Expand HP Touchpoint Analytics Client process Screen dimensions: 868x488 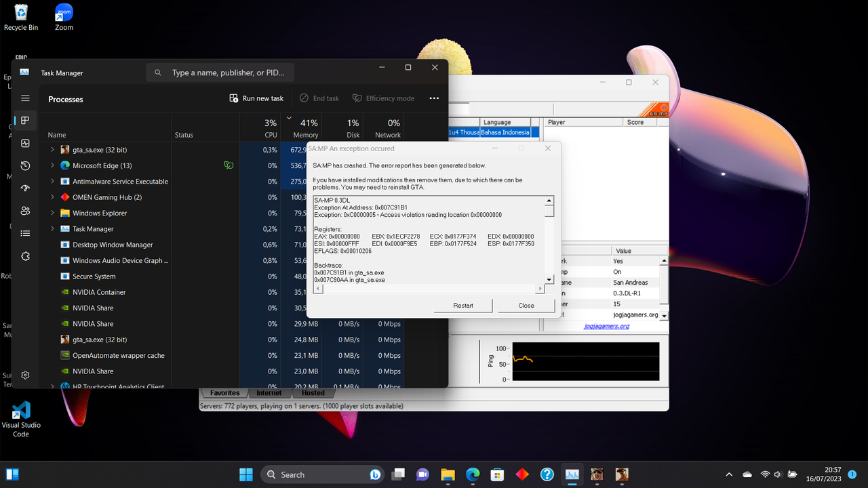click(x=52, y=386)
